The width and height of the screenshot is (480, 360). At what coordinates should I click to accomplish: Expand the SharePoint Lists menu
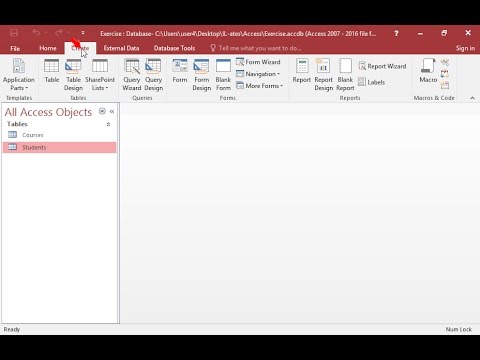(100, 75)
